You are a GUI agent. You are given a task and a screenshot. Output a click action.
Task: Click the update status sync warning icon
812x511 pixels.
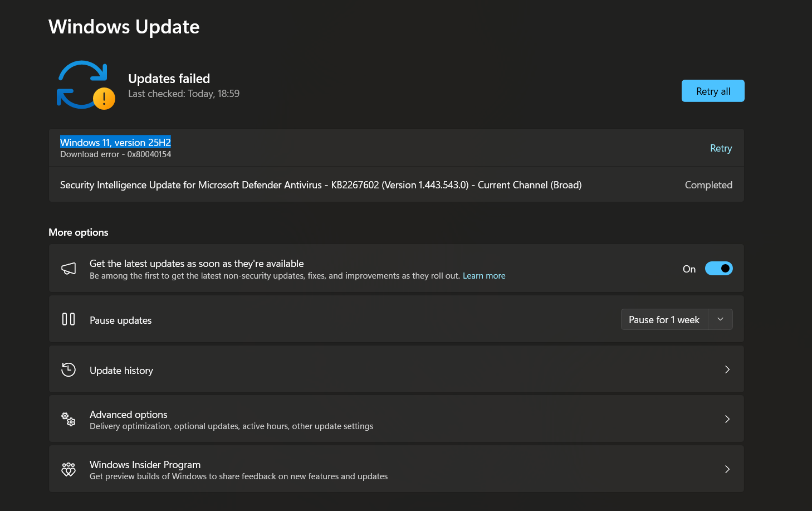[x=86, y=85]
